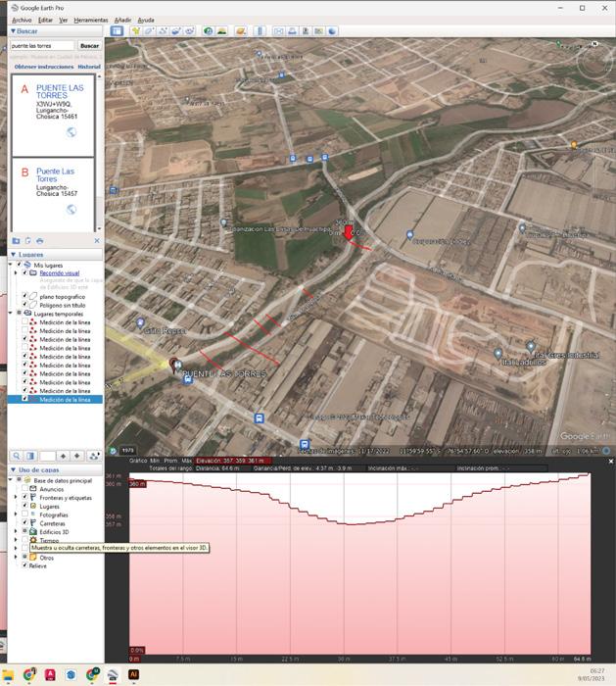Collapse the Lugares temporales tree node
This screenshot has width=616, height=686.
(x=11, y=314)
